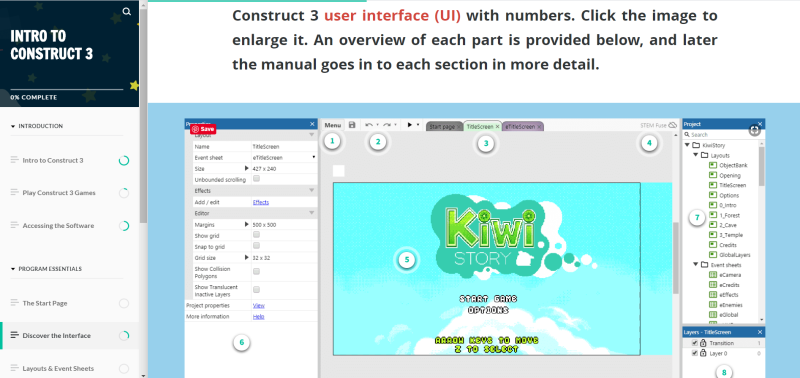Select the TitleScreen layout in Project tree

tap(732, 185)
